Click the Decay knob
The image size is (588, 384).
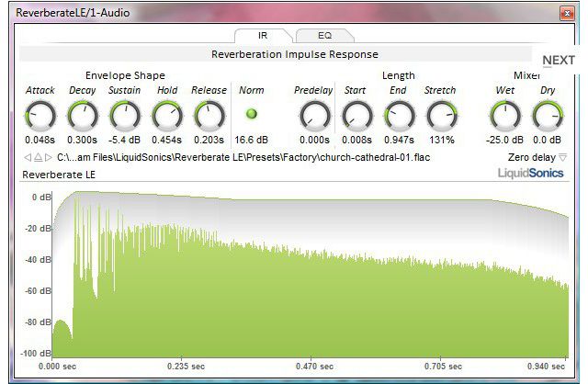coord(82,116)
